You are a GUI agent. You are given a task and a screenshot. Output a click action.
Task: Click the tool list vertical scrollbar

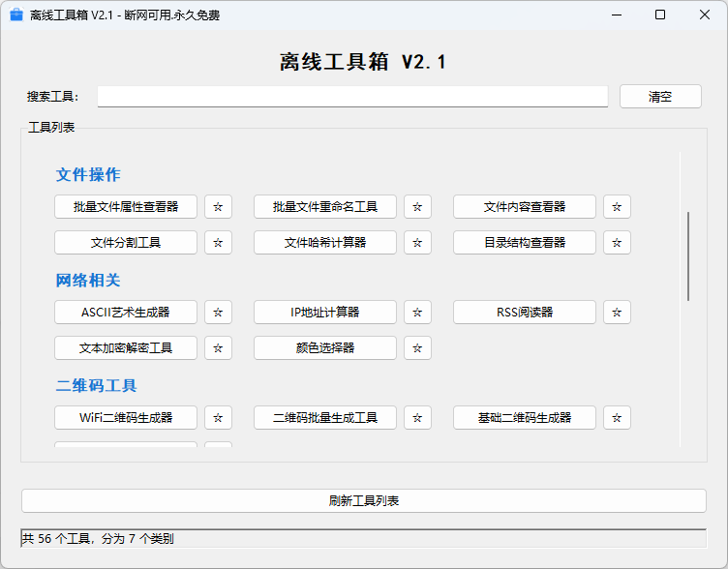[688, 256]
